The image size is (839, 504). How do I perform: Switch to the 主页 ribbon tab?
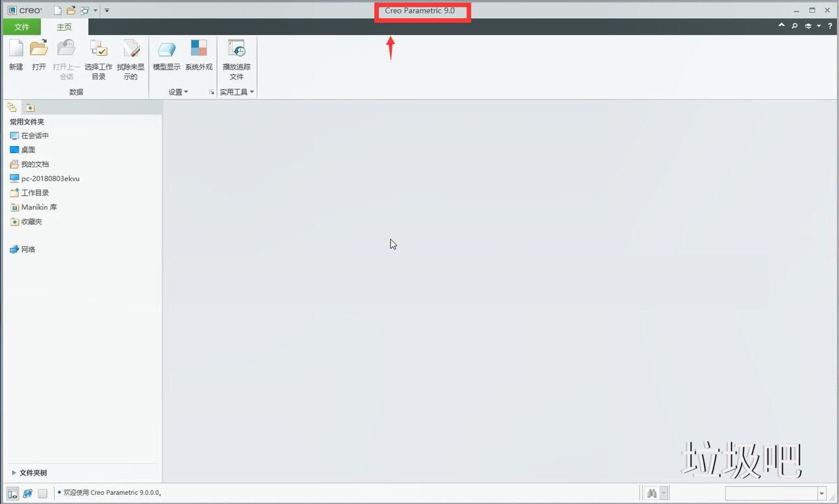[64, 27]
